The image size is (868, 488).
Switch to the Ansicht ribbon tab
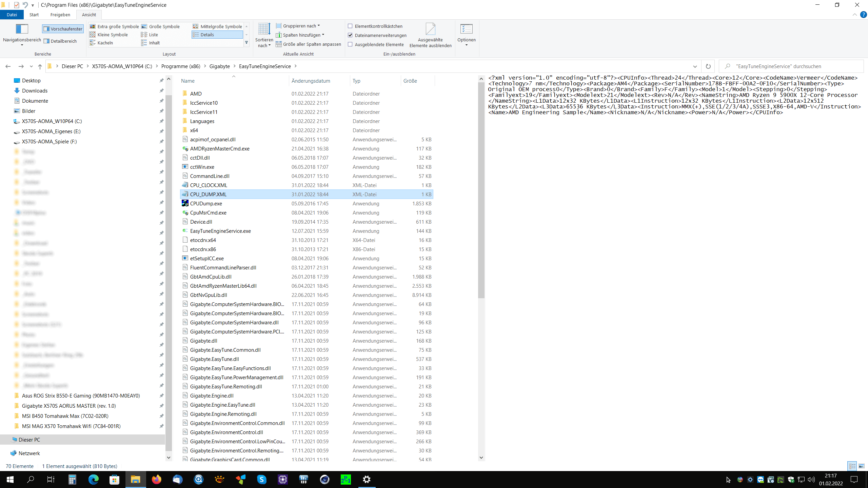point(89,15)
